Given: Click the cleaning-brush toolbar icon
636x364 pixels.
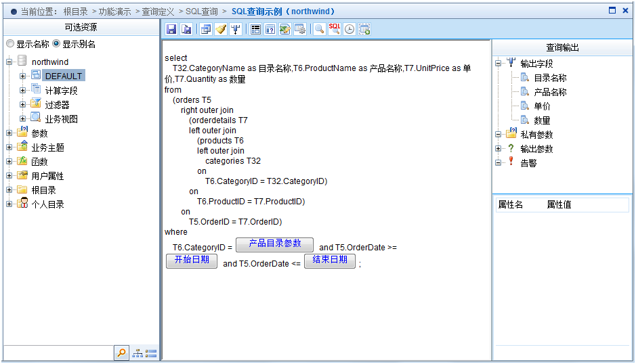Looking at the screenshot, I should pos(221,29).
